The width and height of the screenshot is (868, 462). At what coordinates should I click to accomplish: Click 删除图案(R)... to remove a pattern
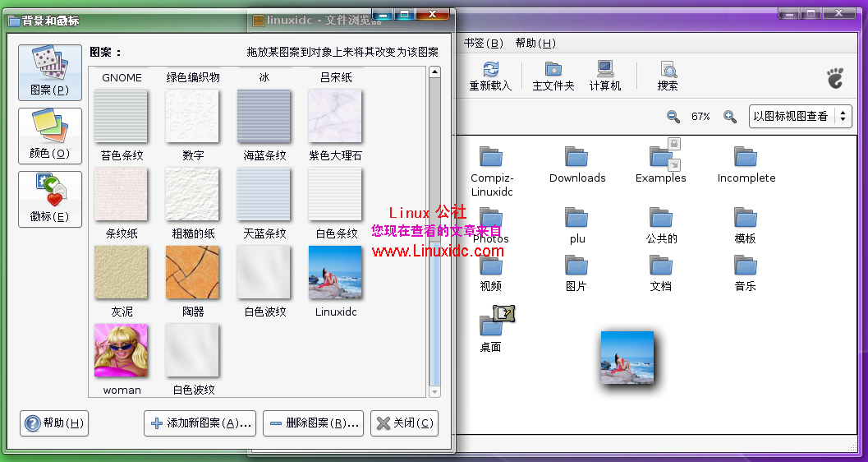pyautogui.click(x=314, y=423)
